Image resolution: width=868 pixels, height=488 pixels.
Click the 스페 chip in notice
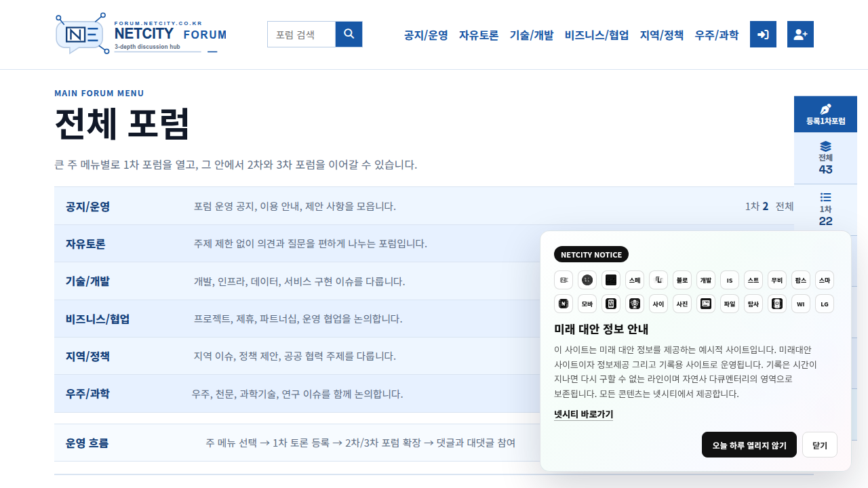(x=635, y=280)
